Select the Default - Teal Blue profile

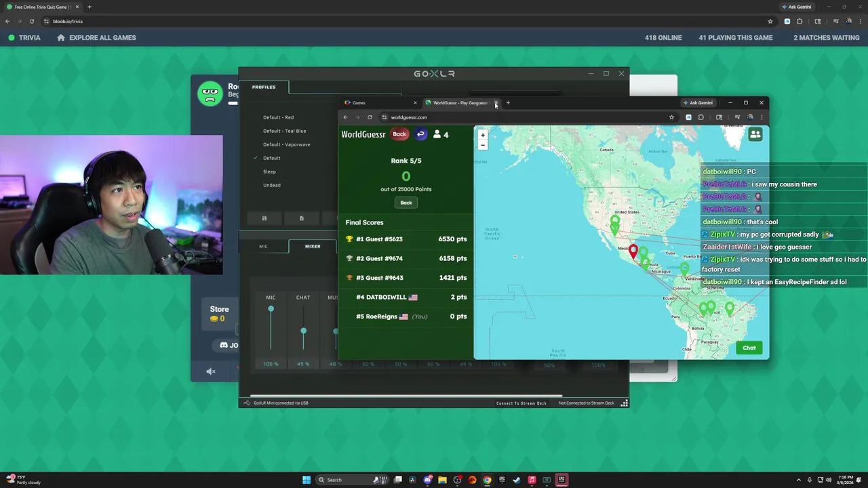pos(284,131)
